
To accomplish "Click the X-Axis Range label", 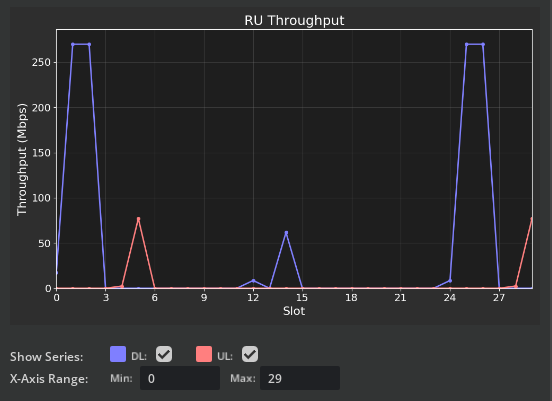I will pyautogui.click(x=49, y=379).
